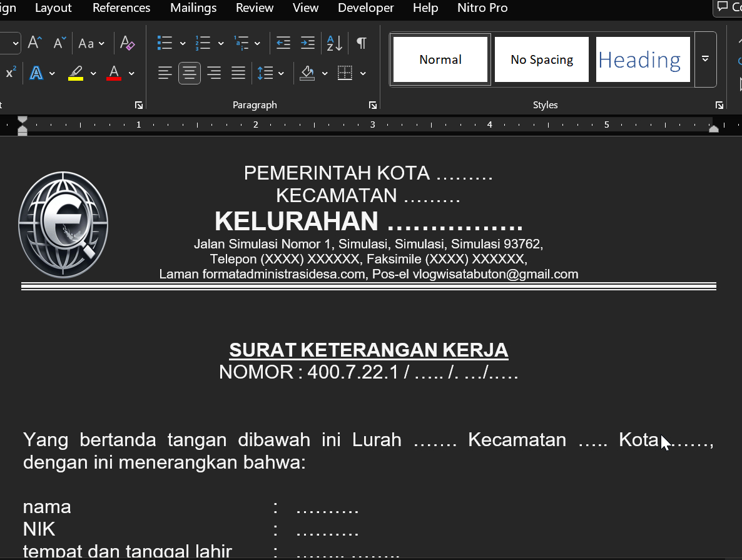
Task: Apply the yellow text highlight color
Action: point(76,73)
